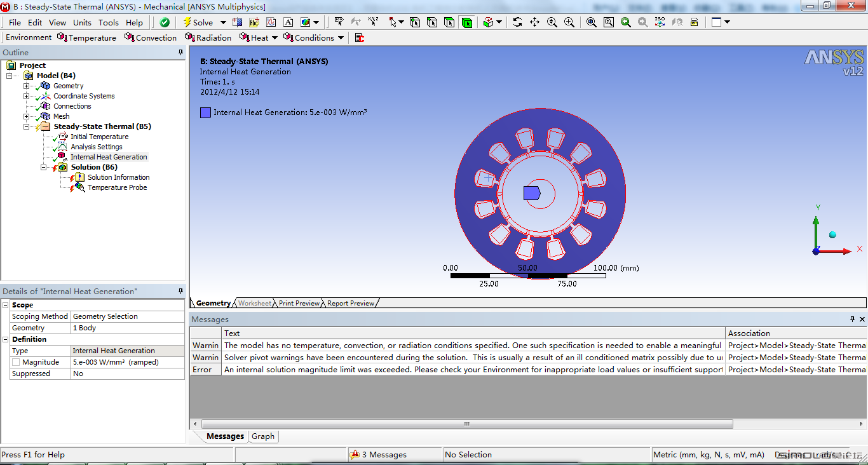Click the Comment (A) toolbar icon

tap(288, 22)
